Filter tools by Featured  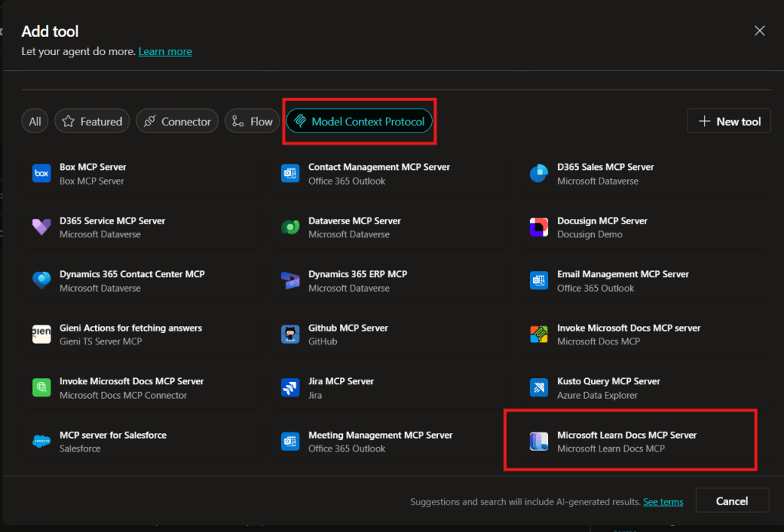pos(92,121)
